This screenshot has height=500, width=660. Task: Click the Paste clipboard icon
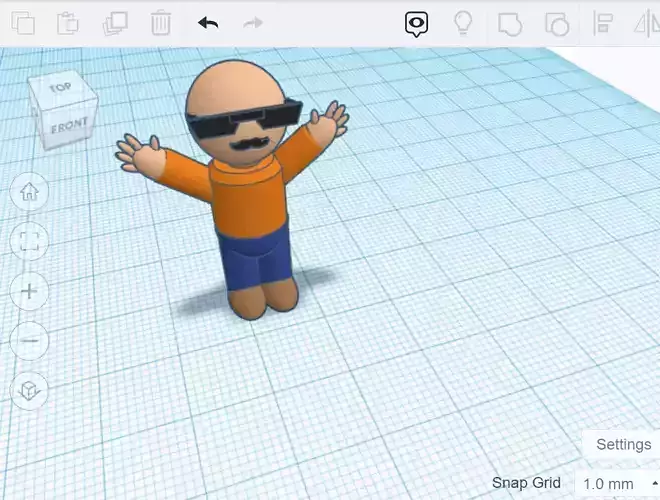pyautogui.click(x=68, y=23)
